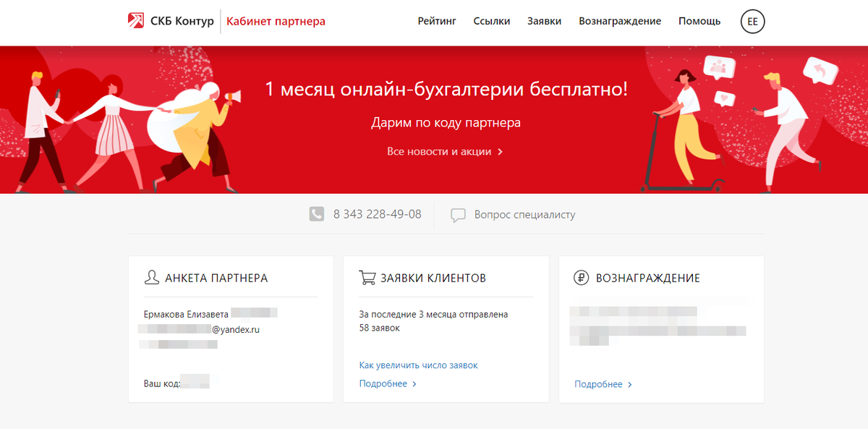This screenshot has width=868, height=429.
Task: Click the person icon beside Анкета партнера
Action: [x=152, y=278]
